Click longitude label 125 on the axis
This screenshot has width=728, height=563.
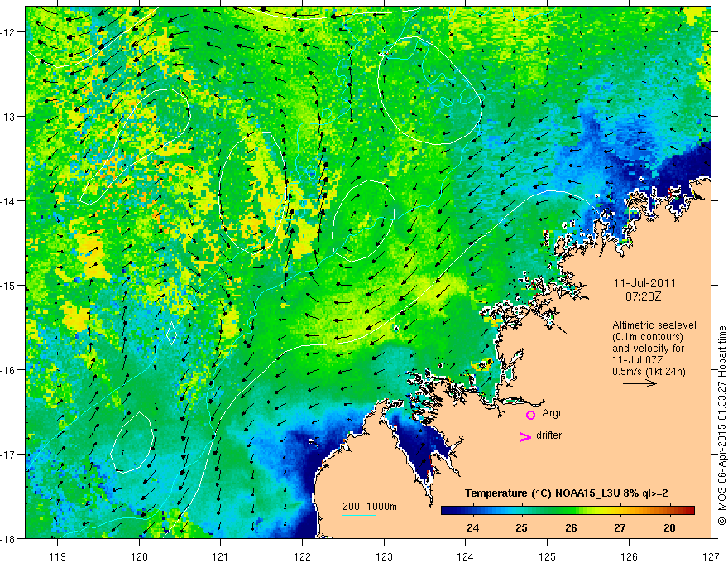pos(548,556)
